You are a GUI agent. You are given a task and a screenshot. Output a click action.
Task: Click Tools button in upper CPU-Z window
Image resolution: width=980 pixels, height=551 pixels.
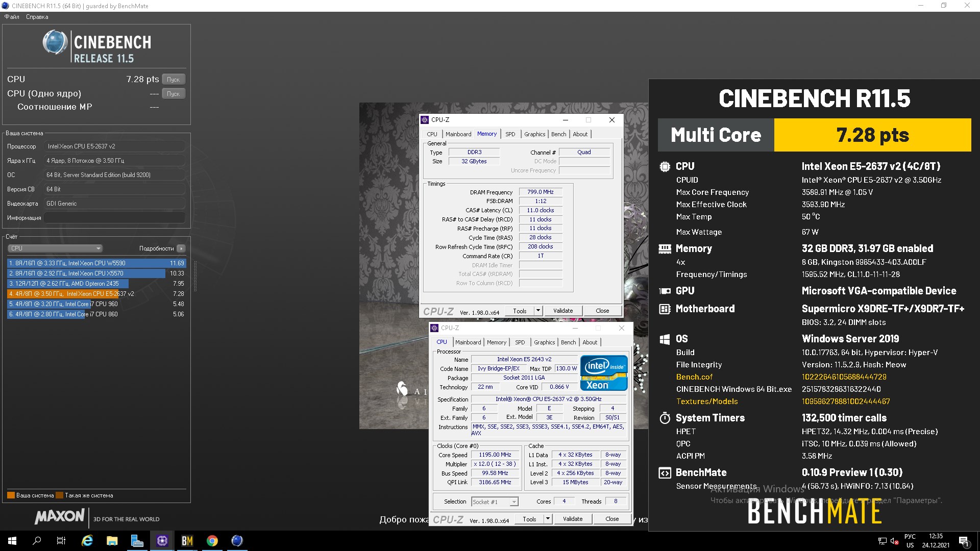[520, 311]
